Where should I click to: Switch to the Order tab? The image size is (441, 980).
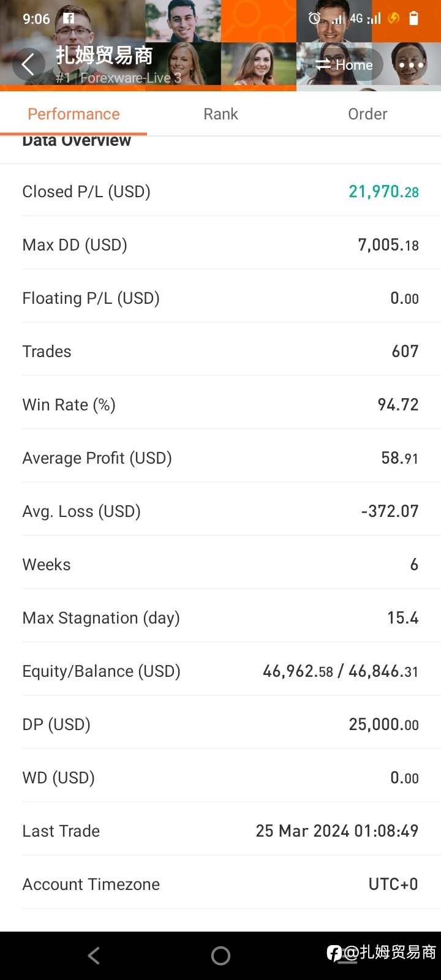tap(367, 114)
